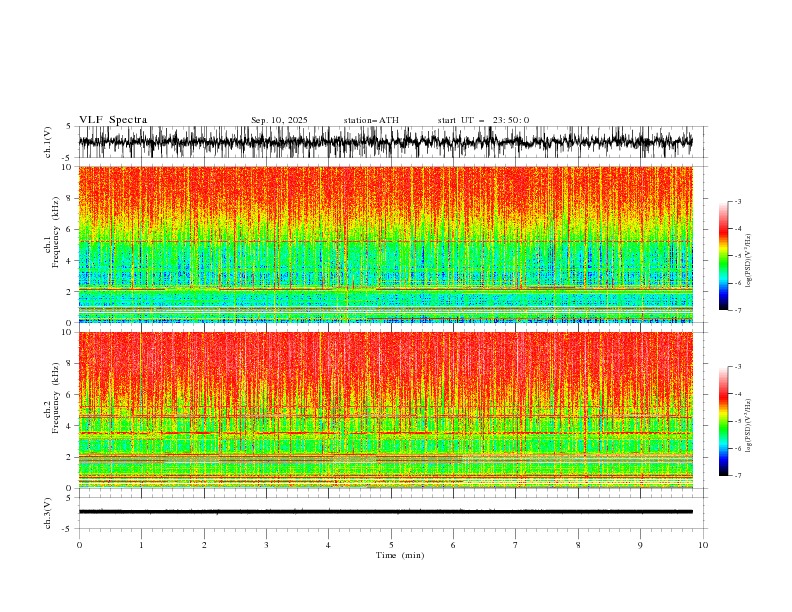The width and height of the screenshot is (792, 612).
Task: Click ch.2 color bar "log(PSD)(V²/Hz)" label
Action: 749,426
